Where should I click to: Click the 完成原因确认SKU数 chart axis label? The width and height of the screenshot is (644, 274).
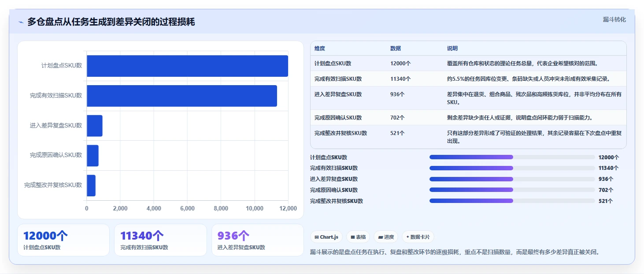click(x=56, y=155)
